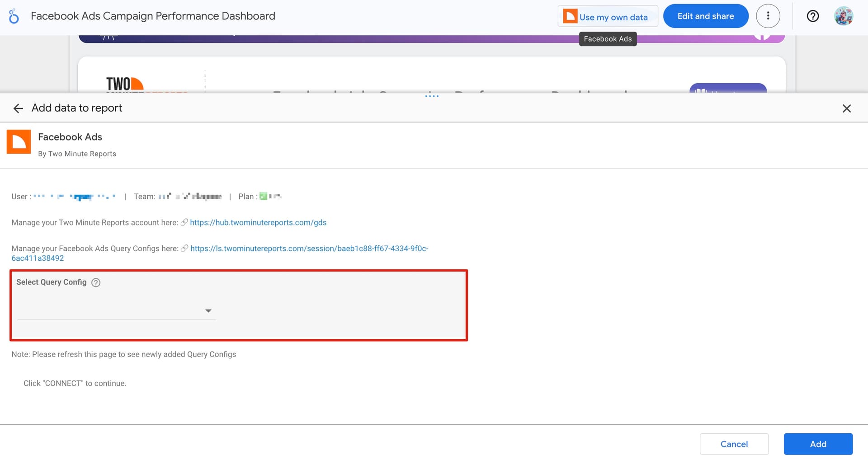This screenshot has width=868, height=460.
Task: Open your profile avatar
Action: 844,16
